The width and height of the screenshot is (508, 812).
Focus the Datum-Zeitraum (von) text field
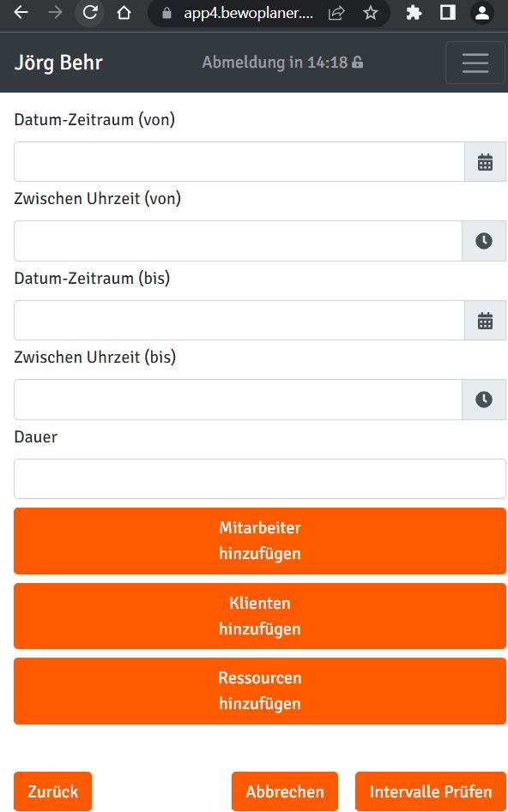[x=239, y=162]
